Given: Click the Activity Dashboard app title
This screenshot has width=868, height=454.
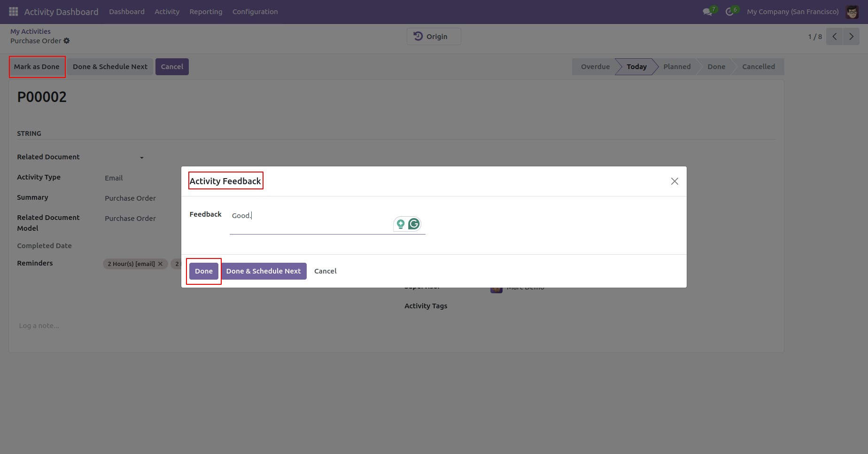Looking at the screenshot, I should pyautogui.click(x=62, y=12).
